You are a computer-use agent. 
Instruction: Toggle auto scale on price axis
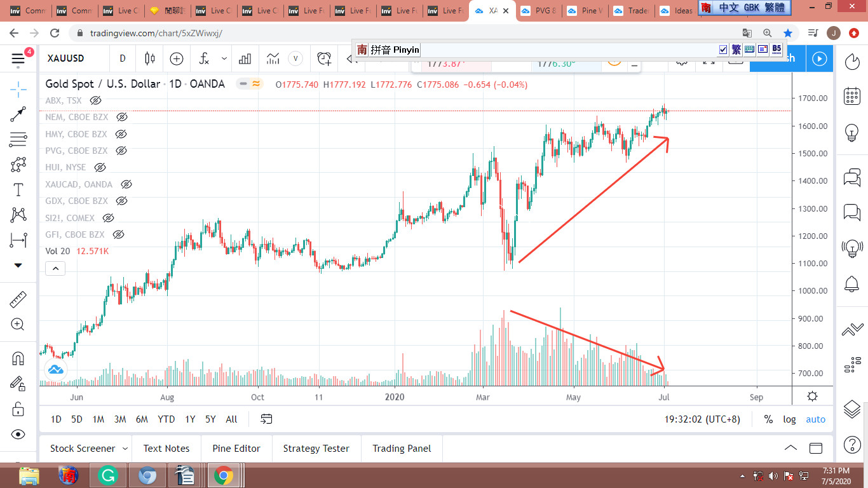(815, 419)
